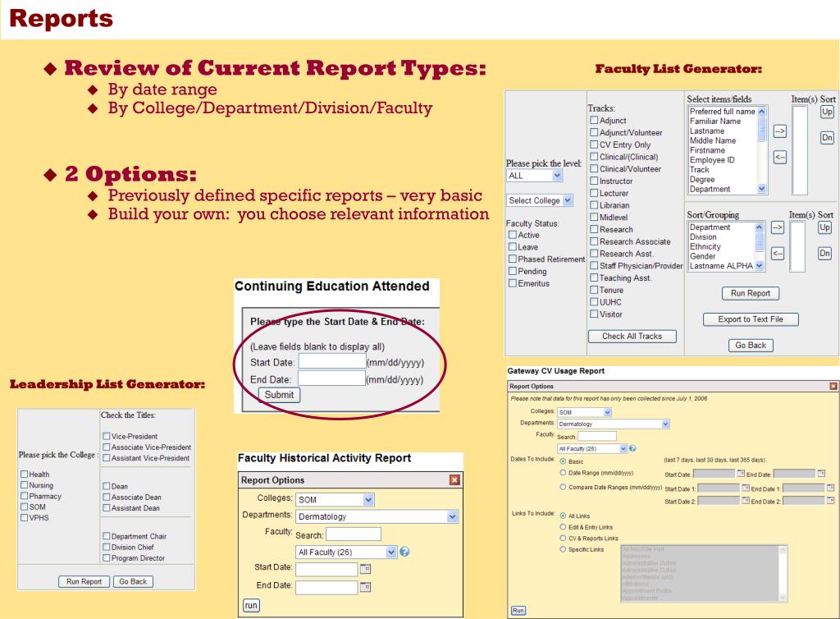Check the Vice-President title box

pos(106,436)
